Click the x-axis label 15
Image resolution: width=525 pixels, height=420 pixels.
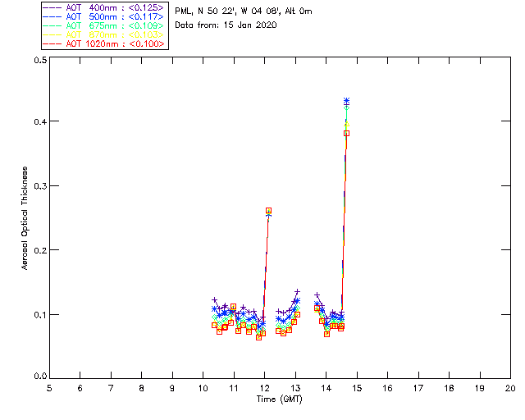click(357, 389)
